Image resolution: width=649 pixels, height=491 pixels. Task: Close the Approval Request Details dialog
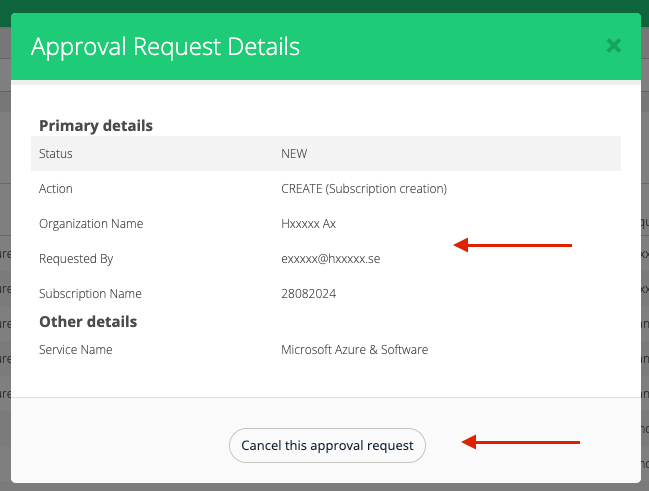[x=614, y=46]
